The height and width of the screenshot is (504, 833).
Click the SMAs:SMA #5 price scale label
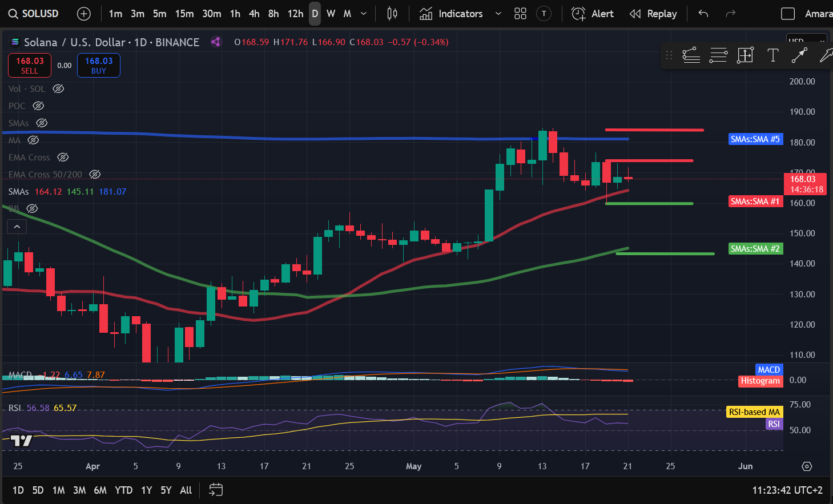pyautogui.click(x=755, y=139)
